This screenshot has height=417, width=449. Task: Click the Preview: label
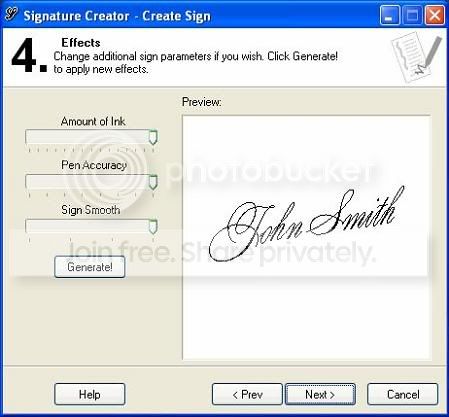point(202,102)
